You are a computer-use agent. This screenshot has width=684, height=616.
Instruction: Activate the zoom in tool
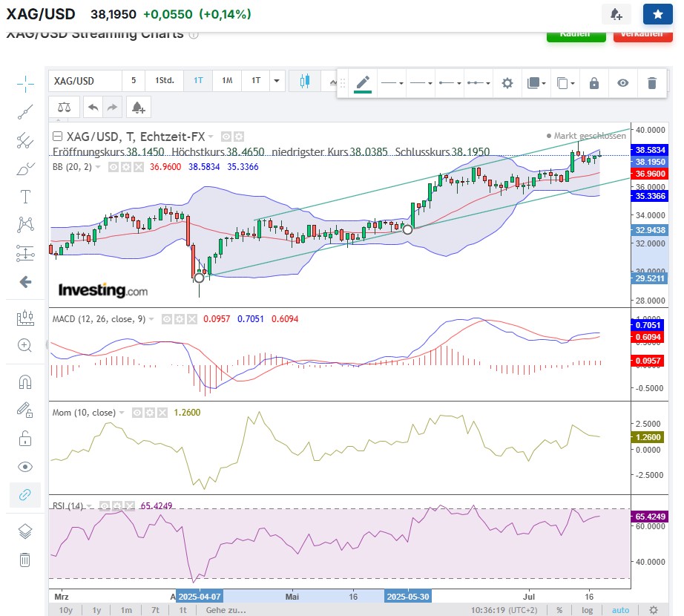pos(25,346)
